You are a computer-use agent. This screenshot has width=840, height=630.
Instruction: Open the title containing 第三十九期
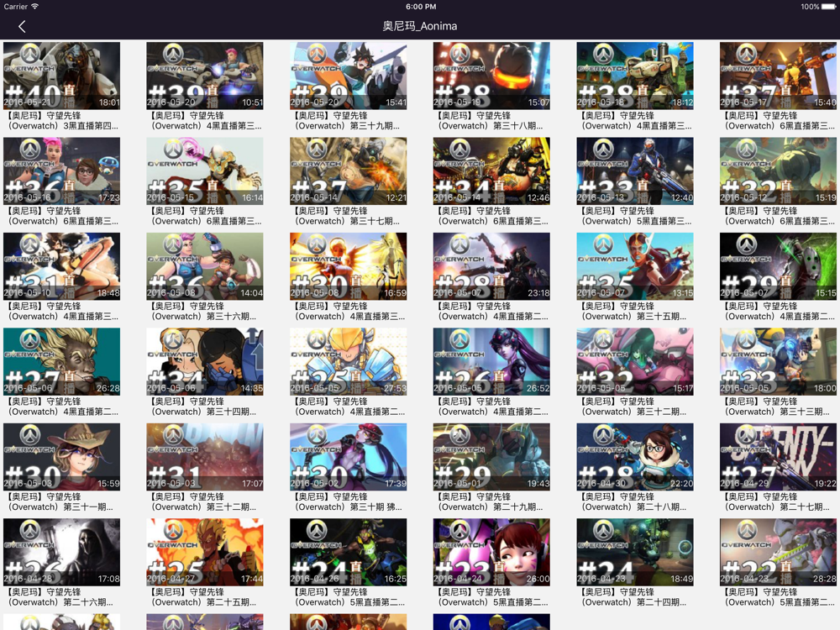point(349,120)
